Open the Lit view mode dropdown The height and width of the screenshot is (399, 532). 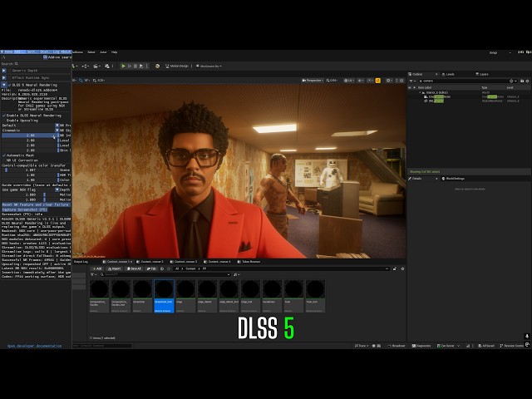[348, 81]
